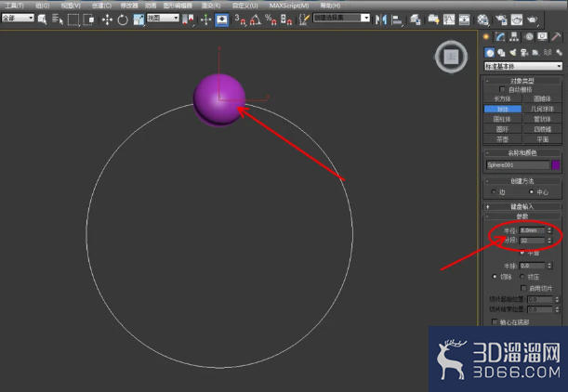Enable 轴心在底部 checkbox

click(x=495, y=321)
